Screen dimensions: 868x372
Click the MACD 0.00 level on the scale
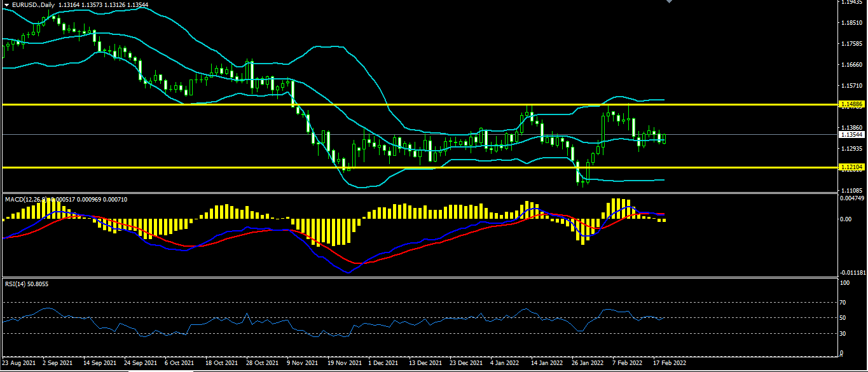[846, 219]
